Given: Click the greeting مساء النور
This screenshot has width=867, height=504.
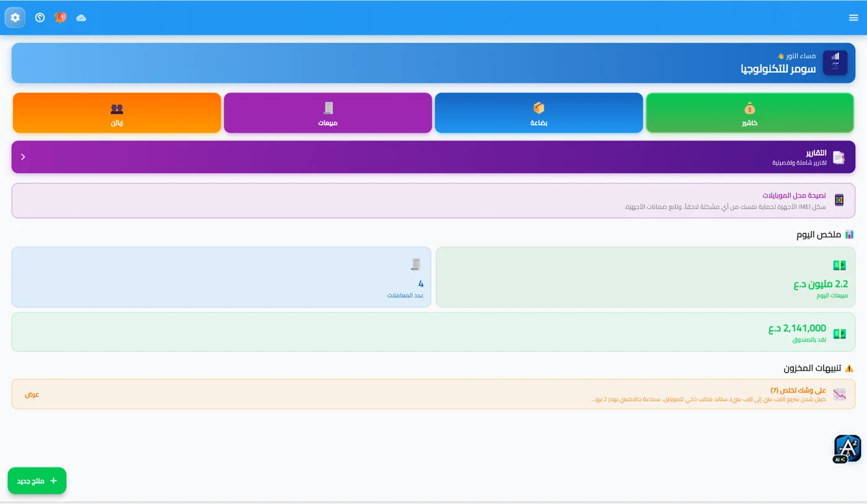Looking at the screenshot, I should [800, 56].
